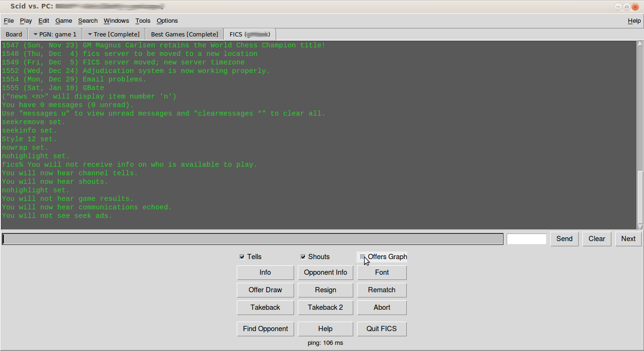
Task: Switch to the PGN: game 1 tab
Action: pos(55,34)
